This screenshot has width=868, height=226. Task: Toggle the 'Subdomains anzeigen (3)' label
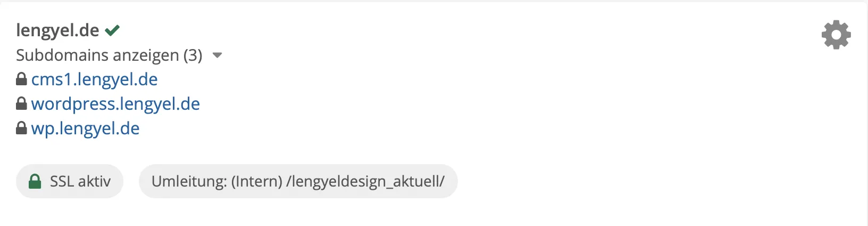pyautogui.click(x=109, y=55)
